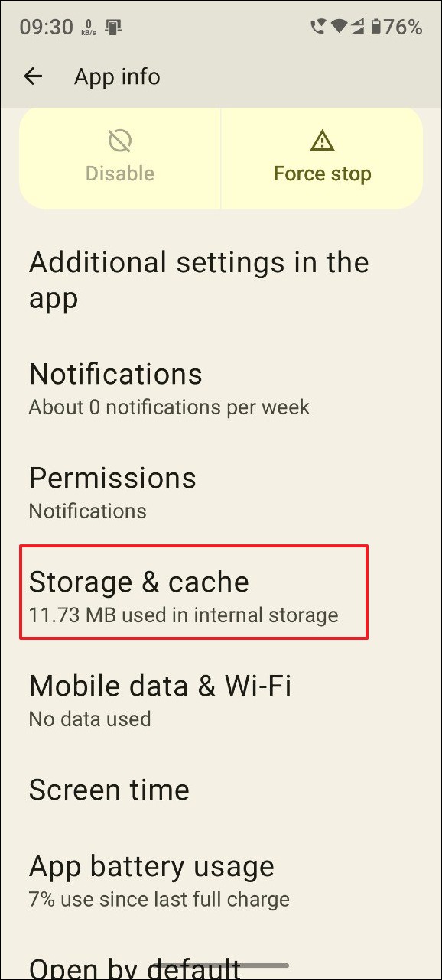
Task: Open Storage & cache settings
Action: point(194,593)
